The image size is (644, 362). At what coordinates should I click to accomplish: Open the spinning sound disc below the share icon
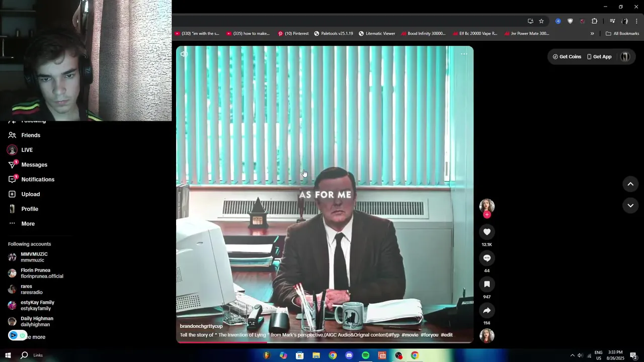[487, 335]
